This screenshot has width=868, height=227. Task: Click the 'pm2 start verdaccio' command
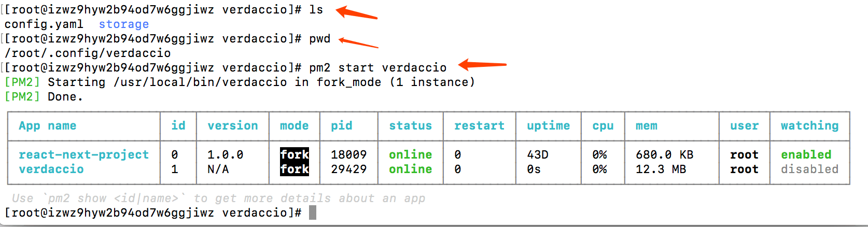click(378, 68)
